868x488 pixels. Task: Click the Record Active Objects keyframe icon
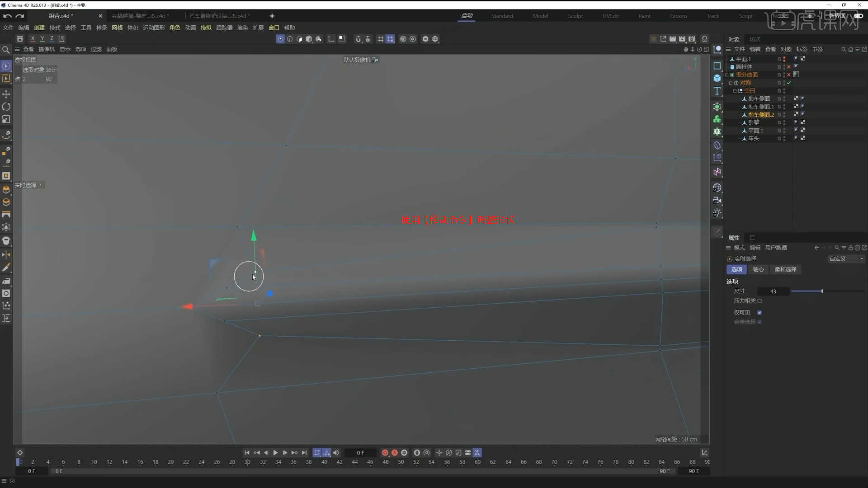pyautogui.click(x=385, y=453)
